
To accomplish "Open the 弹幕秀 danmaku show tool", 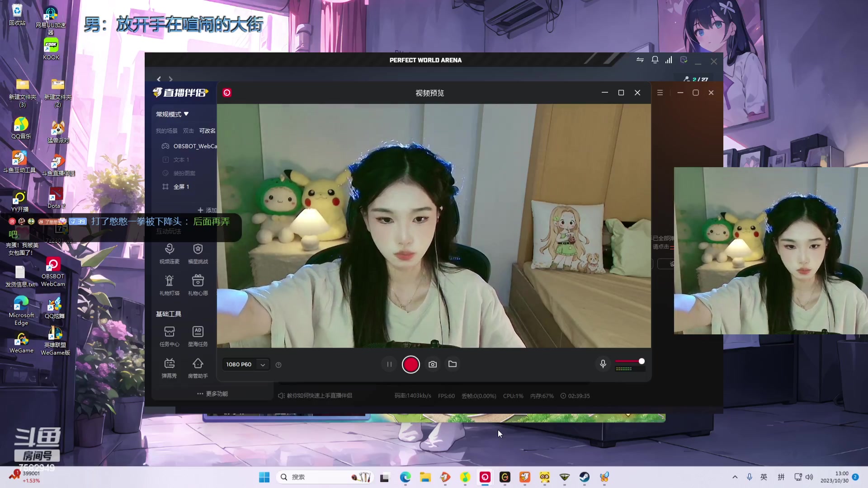I will click(x=169, y=368).
